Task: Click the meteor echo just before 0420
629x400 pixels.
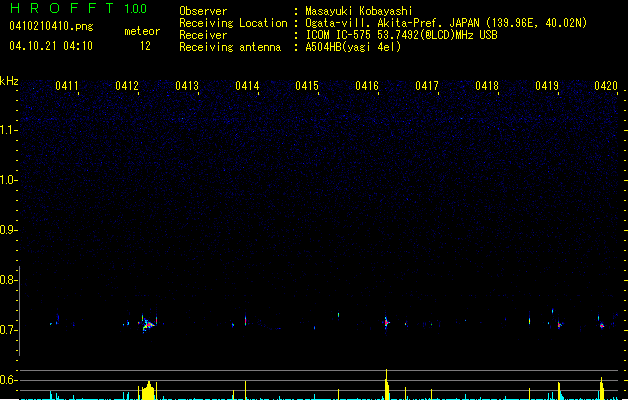Action: point(602,325)
